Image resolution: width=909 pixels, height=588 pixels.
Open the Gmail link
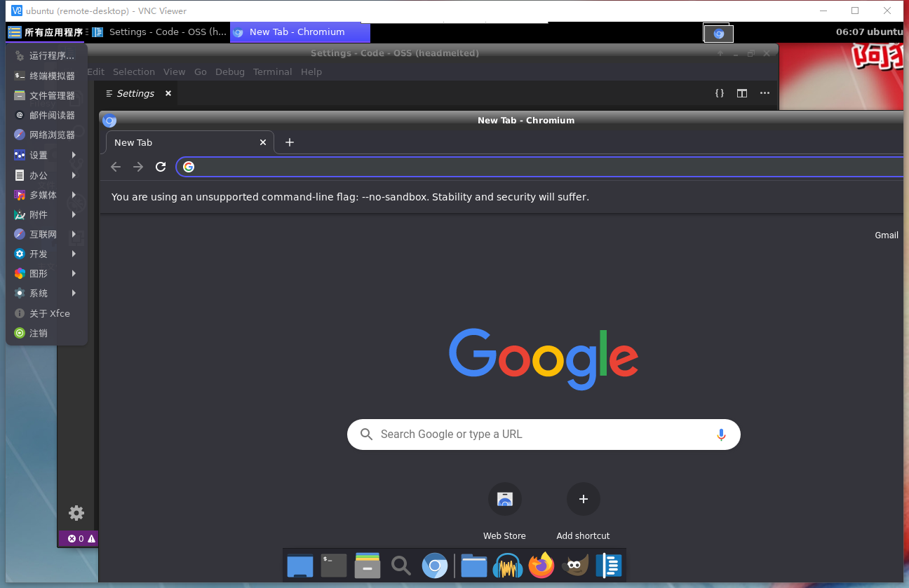pyautogui.click(x=887, y=235)
